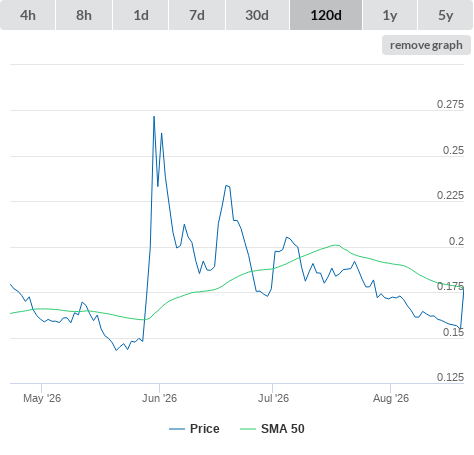Screen dimensions: 474x455
Task: Switch to the 1y range view
Action: pyautogui.click(x=390, y=15)
